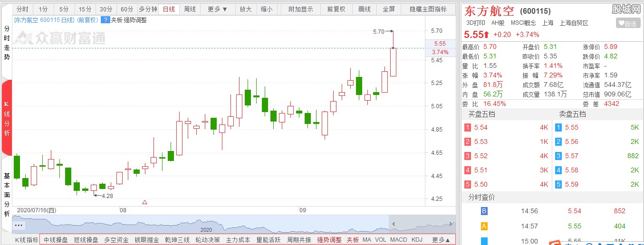This screenshot has height=245, width=644.
Task: Click the 上海 region tag
Action: point(548,23)
